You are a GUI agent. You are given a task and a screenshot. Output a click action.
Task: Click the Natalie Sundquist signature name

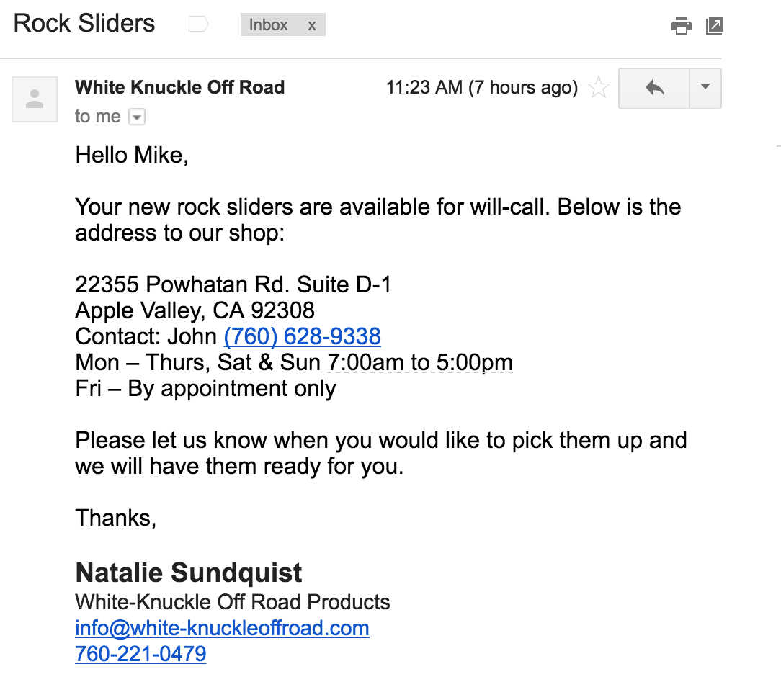click(189, 573)
